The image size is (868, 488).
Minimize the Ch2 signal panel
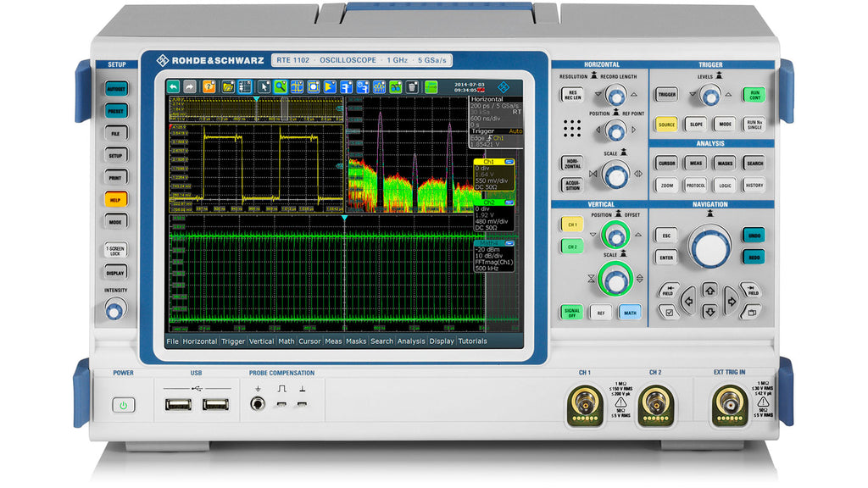click(x=509, y=202)
